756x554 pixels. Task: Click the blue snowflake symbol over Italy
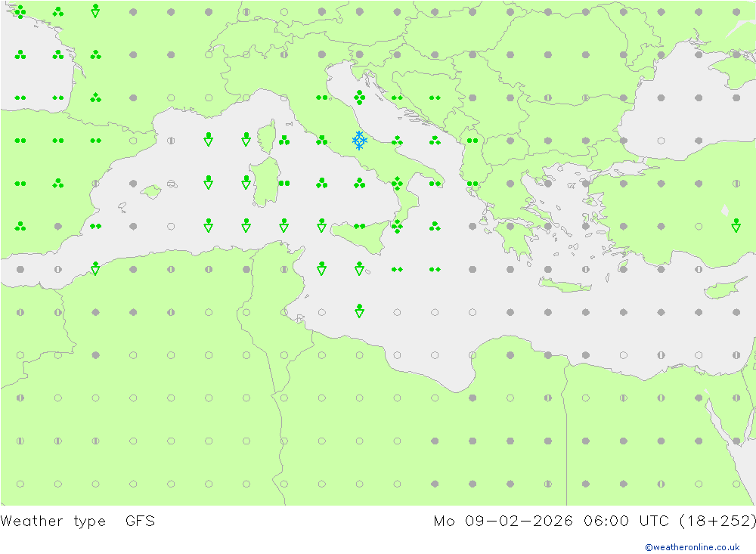[x=359, y=141]
